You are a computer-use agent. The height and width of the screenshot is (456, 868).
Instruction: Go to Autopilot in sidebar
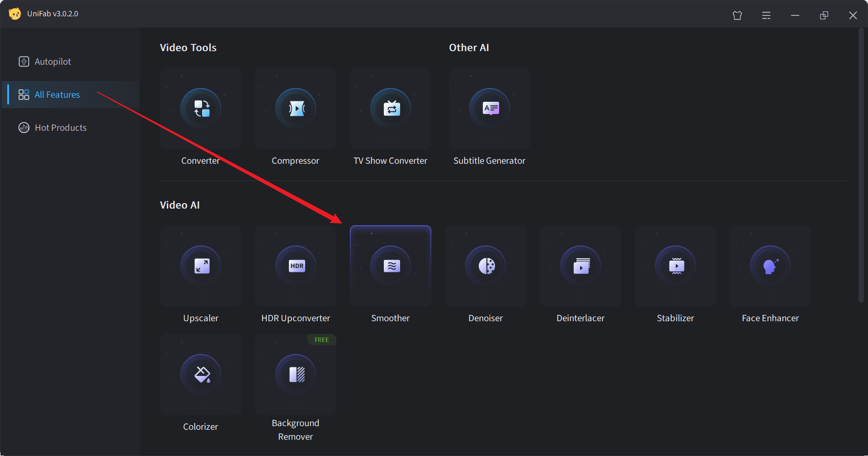tap(71, 62)
